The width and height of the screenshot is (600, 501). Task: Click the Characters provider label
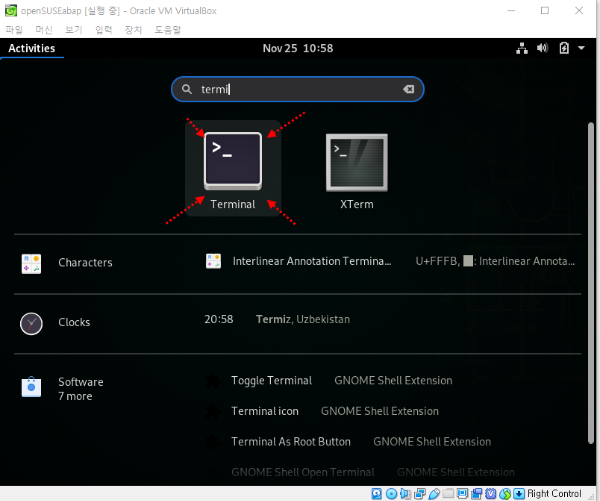tap(85, 263)
